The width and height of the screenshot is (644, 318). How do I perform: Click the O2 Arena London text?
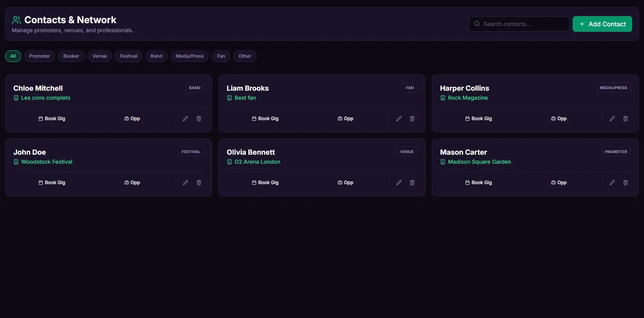point(257,162)
